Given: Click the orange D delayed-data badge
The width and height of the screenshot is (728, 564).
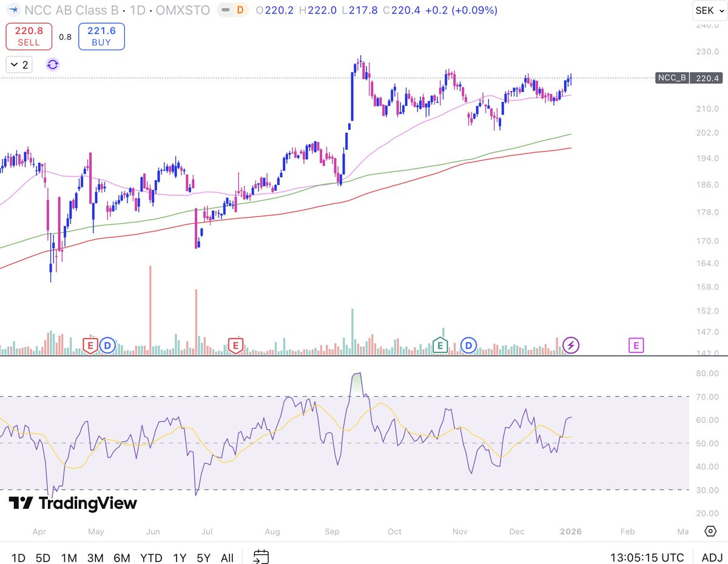Looking at the screenshot, I should pyautogui.click(x=241, y=10).
